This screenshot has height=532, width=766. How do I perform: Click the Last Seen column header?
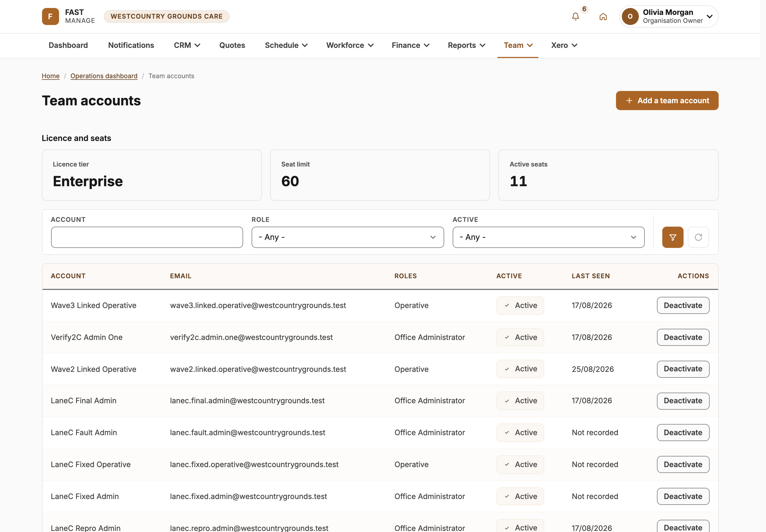click(591, 276)
